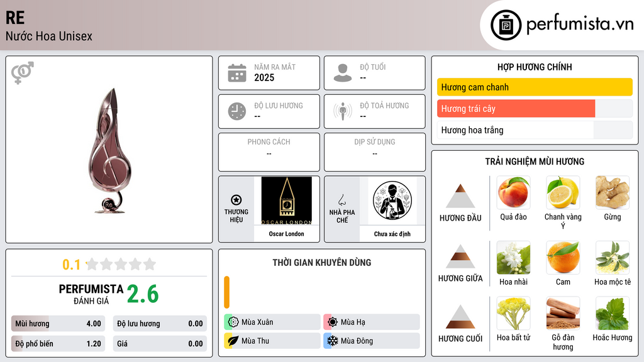This screenshot has height=362, width=644.
Task: Click the Hương hoa trắng accord bar
Action: coord(535,130)
